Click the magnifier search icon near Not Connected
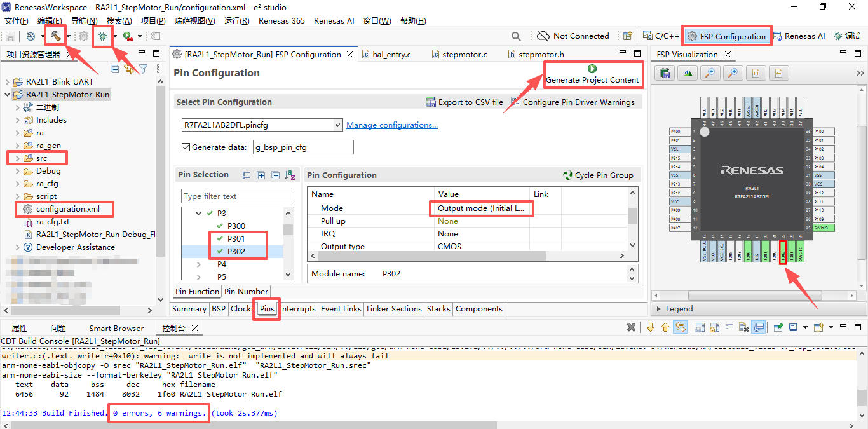 pos(517,36)
